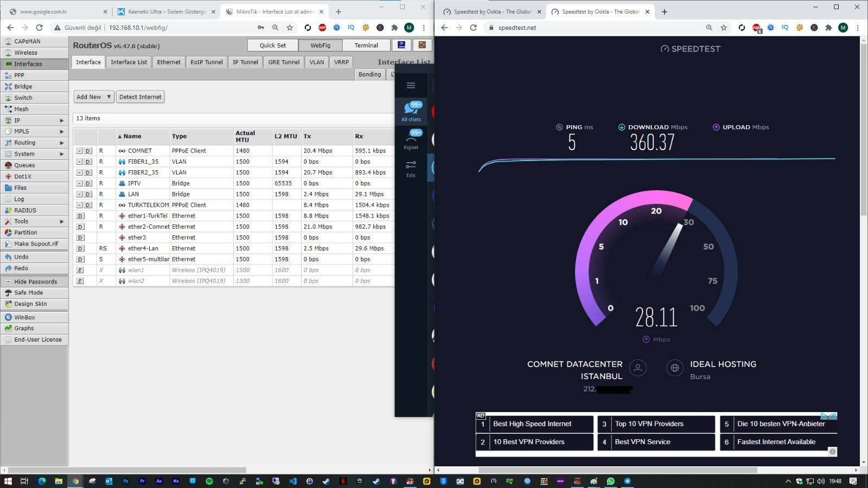This screenshot has height=488, width=868.
Task: Disable the IPTV bridge with D button
Action: (88, 183)
